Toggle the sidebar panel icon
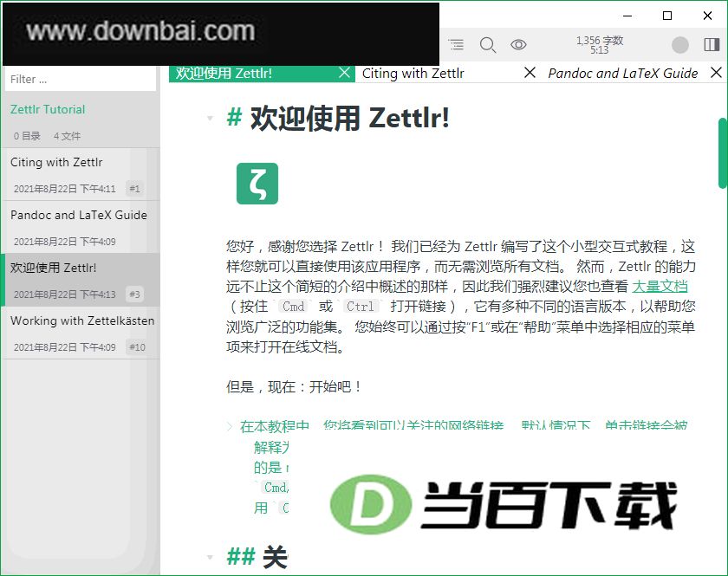Viewport: 728px width, 576px height. [x=712, y=44]
